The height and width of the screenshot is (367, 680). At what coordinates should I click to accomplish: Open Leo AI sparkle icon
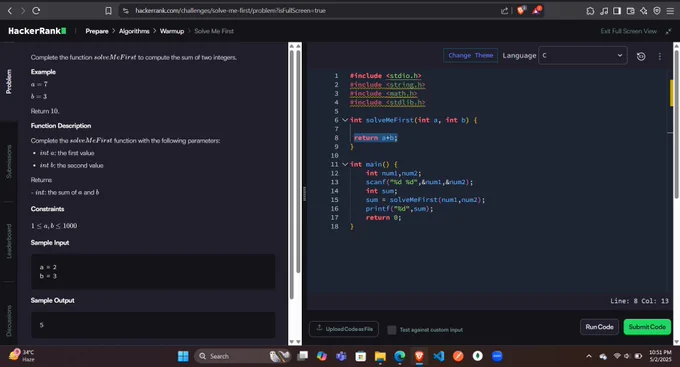(644, 11)
